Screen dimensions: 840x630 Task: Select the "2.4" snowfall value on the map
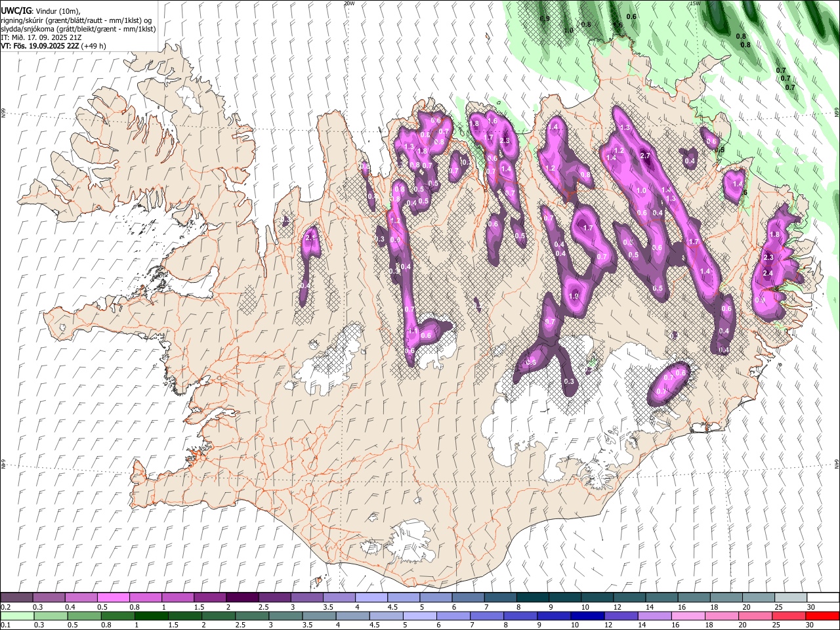(768, 273)
